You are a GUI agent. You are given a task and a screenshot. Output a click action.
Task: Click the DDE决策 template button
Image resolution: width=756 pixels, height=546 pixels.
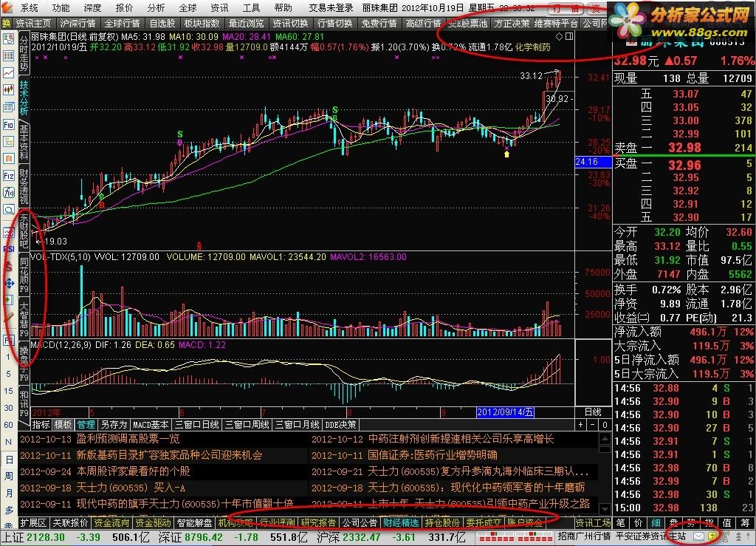coord(340,424)
